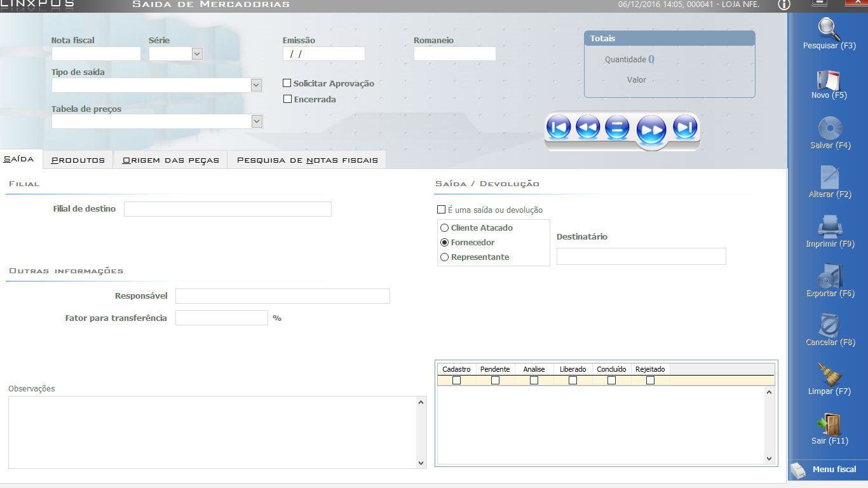Choose the Representante radio option
Image resolution: width=868 pixels, height=488 pixels.
pyautogui.click(x=444, y=257)
